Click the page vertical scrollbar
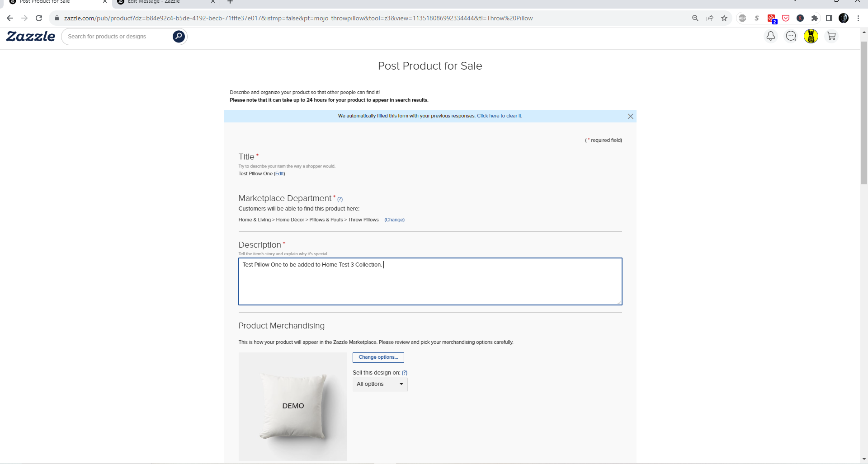Image resolution: width=868 pixels, height=464 pixels. (864, 113)
